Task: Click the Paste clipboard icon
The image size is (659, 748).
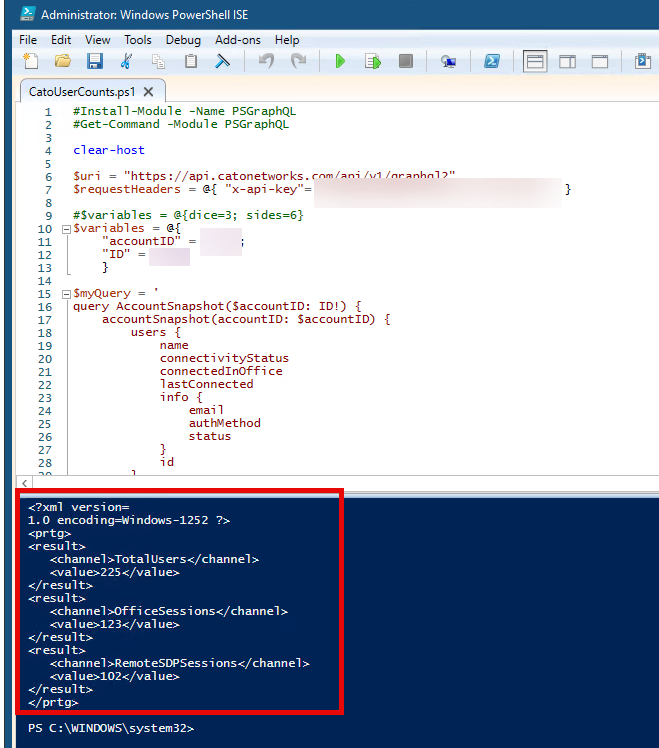Action: [191, 62]
